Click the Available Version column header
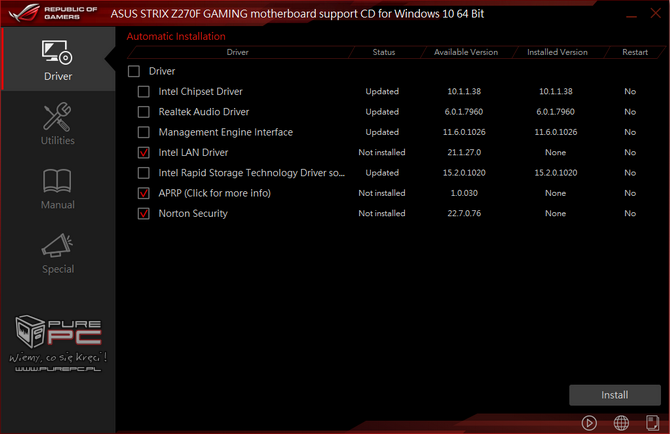 point(464,52)
